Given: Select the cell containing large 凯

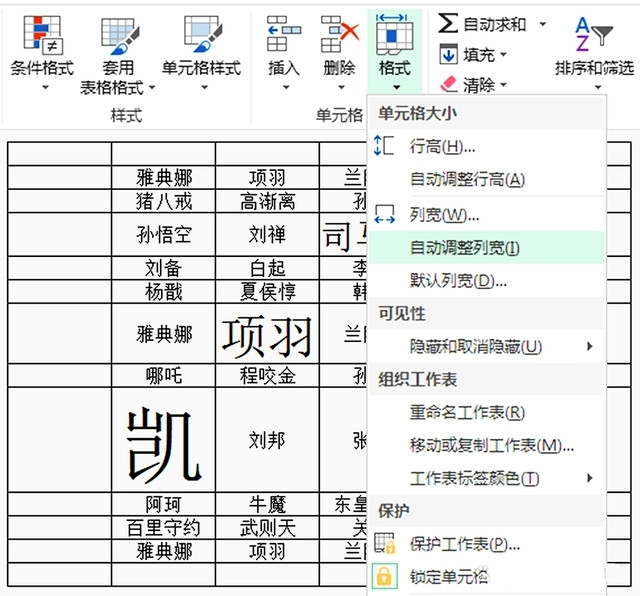Looking at the screenshot, I should (x=163, y=439).
